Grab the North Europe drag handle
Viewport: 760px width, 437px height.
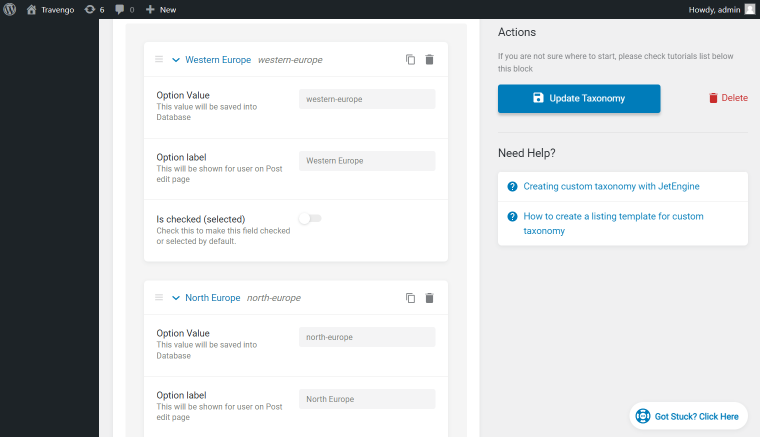pos(159,297)
